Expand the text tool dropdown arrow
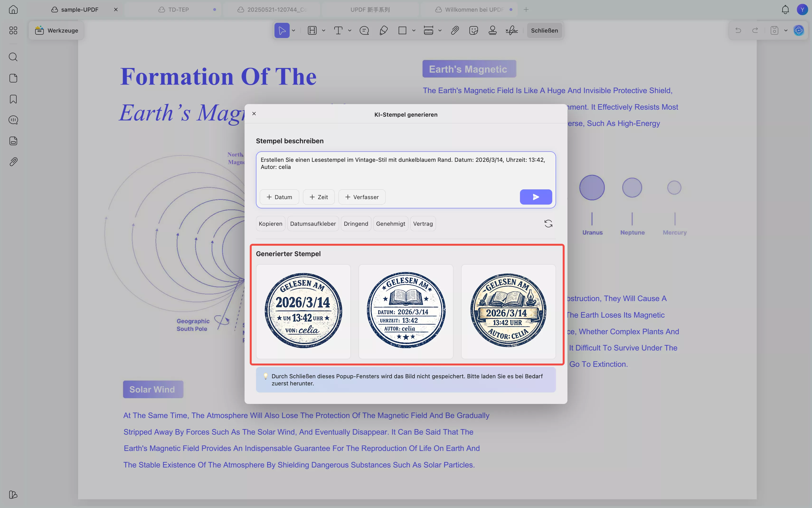 (x=349, y=31)
